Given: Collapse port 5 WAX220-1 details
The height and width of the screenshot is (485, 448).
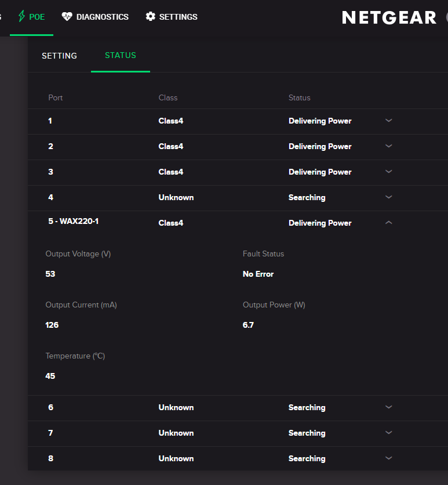Looking at the screenshot, I should point(389,223).
